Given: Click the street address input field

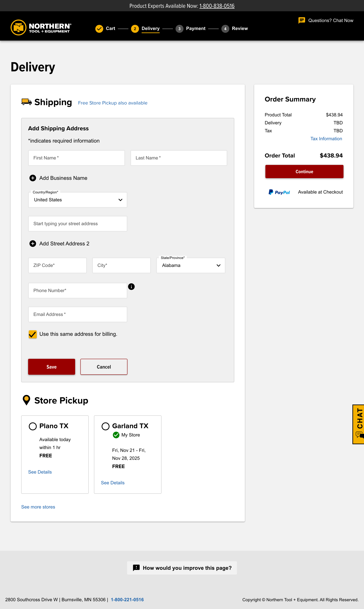Looking at the screenshot, I should coord(78,224).
